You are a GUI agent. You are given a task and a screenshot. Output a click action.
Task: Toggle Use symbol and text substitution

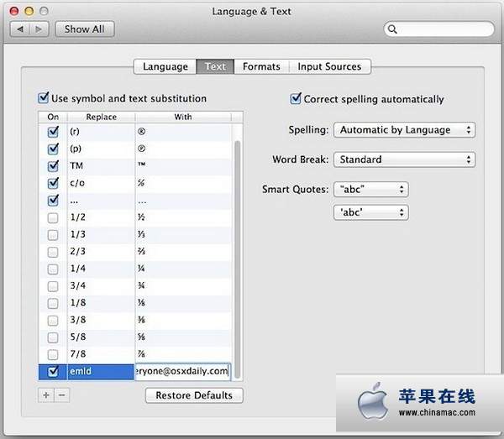click(45, 98)
